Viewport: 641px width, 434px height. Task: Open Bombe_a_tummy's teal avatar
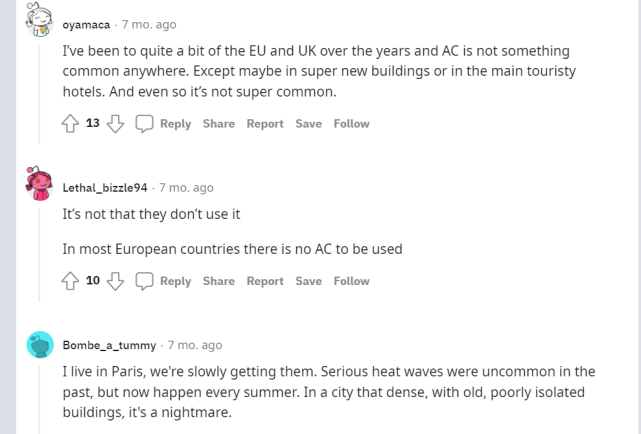[40, 345]
